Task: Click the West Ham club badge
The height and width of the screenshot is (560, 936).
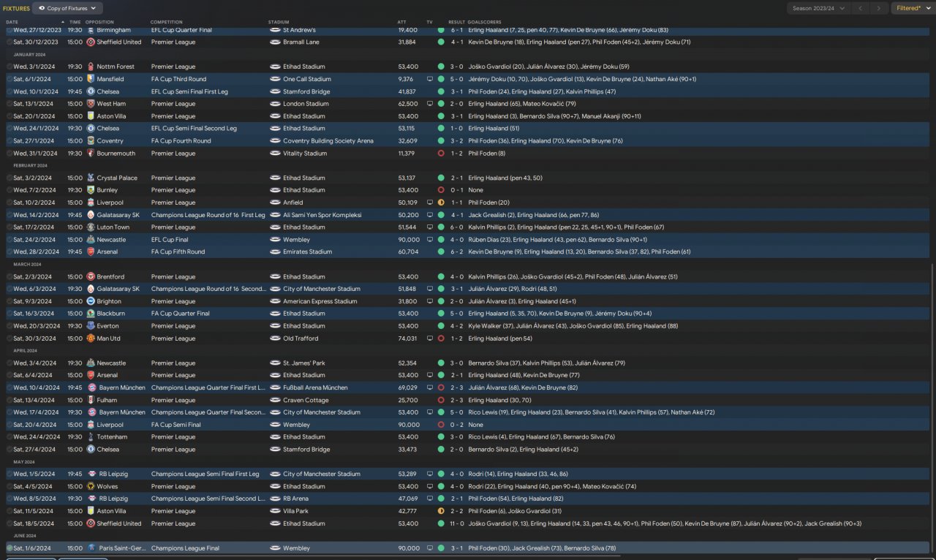Action: [x=91, y=104]
